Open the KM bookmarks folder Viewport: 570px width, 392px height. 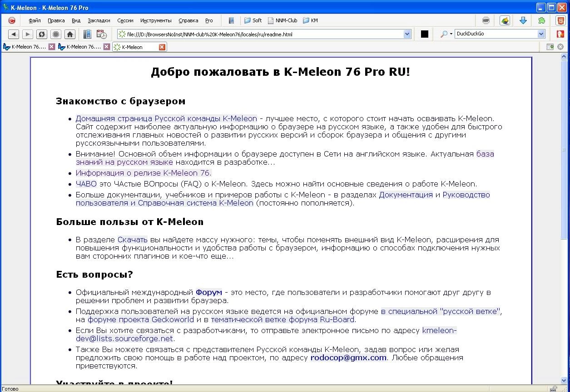(310, 20)
